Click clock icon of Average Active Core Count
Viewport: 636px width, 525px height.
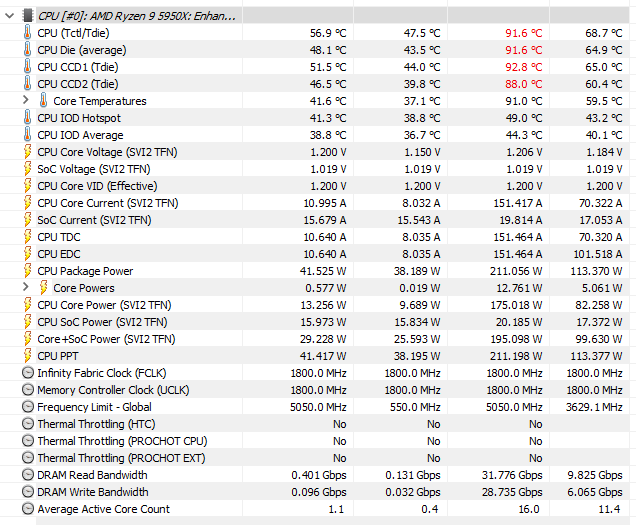click(x=28, y=509)
